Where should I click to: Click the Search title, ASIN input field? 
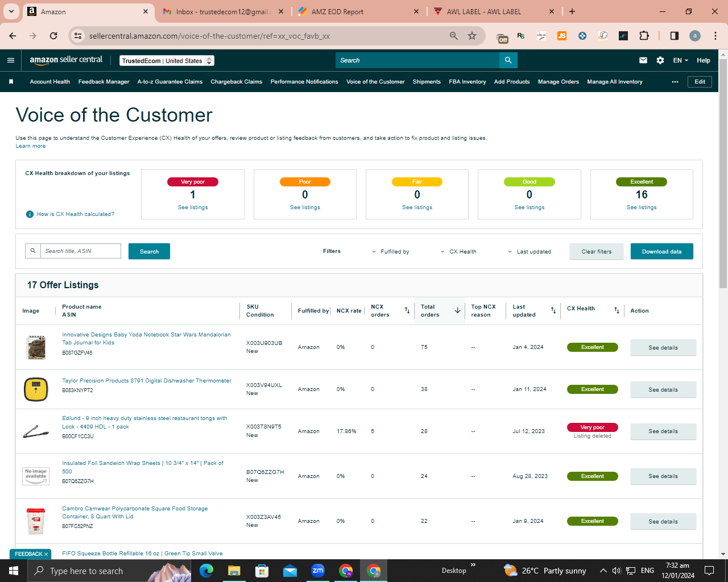click(x=81, y=251)
